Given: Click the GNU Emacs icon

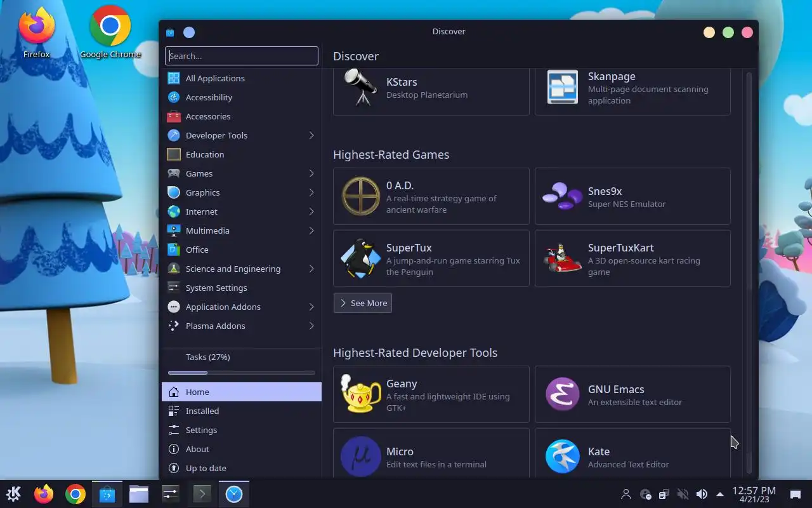Looking at the screenshot, I should (x=562, y=394).
